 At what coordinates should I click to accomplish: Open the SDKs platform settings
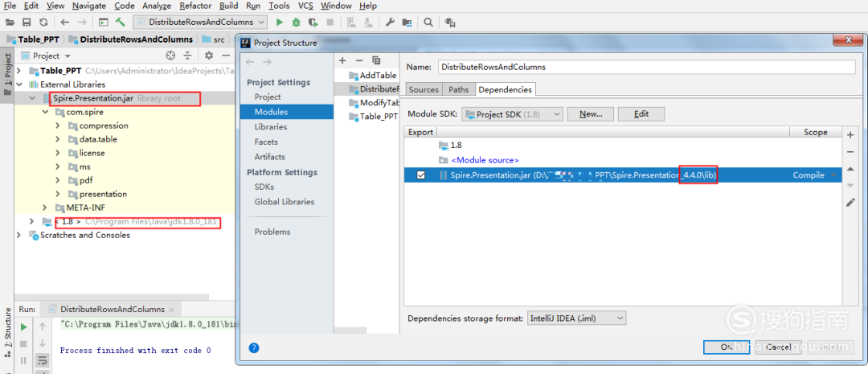click(264, 187)
